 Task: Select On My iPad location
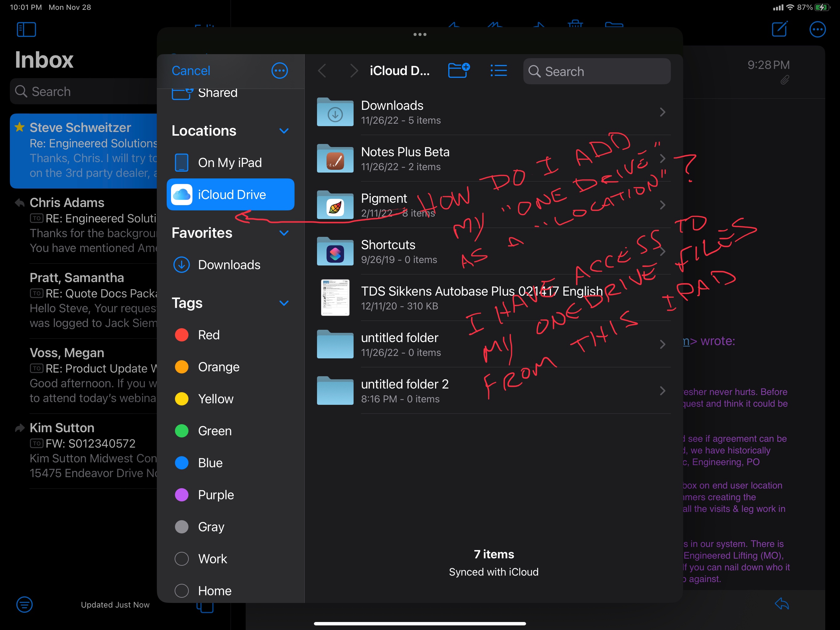tap(229, 163)
